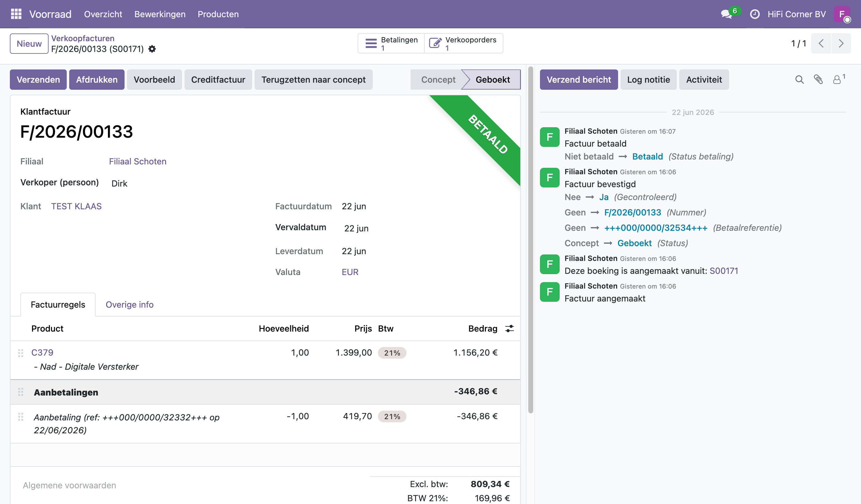861x504 pixels.
Task: Open attachments paperclip icon
Action: [818, 80]
